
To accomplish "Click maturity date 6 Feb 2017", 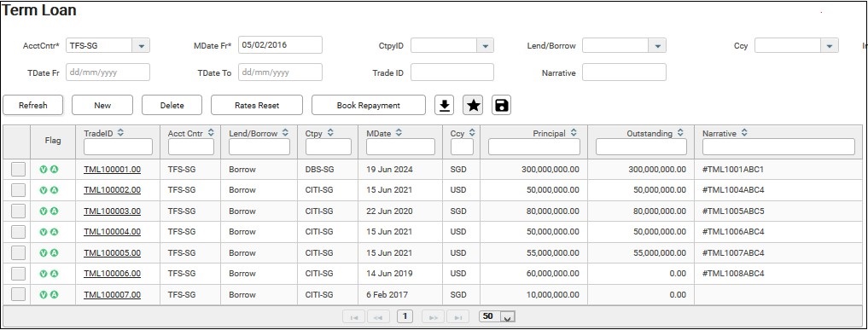I will pyautogui.click(x=386, y=295).
